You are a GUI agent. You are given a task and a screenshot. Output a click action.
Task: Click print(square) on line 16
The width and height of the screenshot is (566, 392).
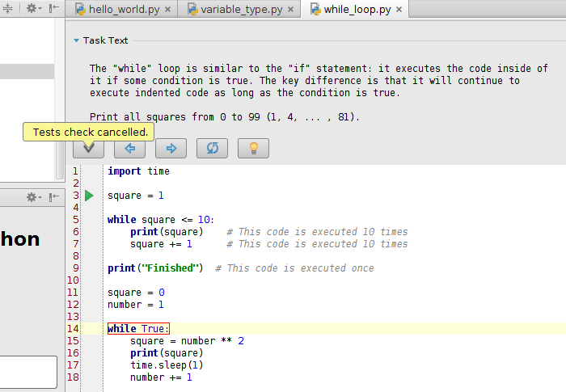[x=167, y=353]
